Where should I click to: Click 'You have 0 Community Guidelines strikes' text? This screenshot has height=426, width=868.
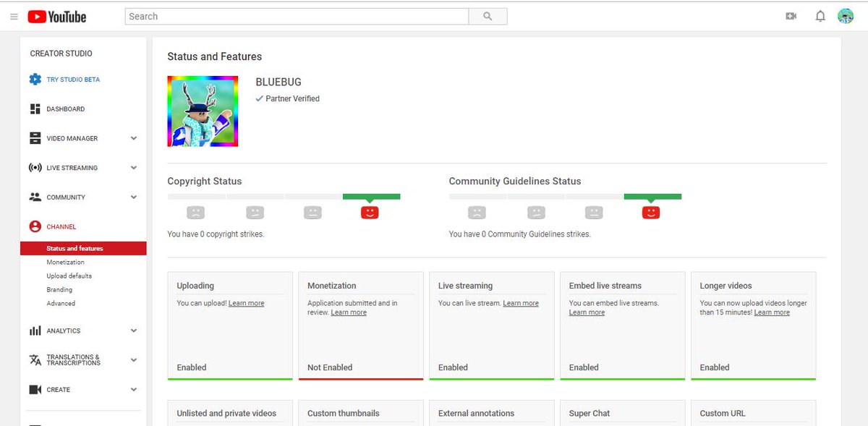coord(519,234)
